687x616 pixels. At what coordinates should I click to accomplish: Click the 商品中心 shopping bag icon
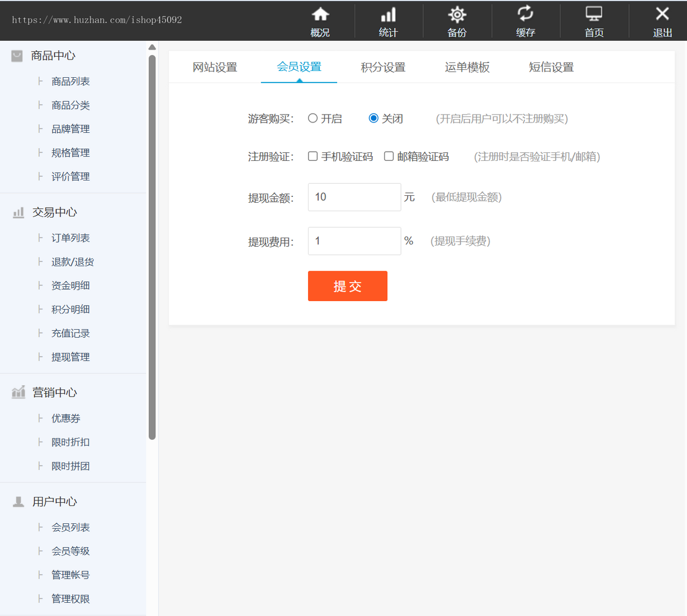(17, 56)
